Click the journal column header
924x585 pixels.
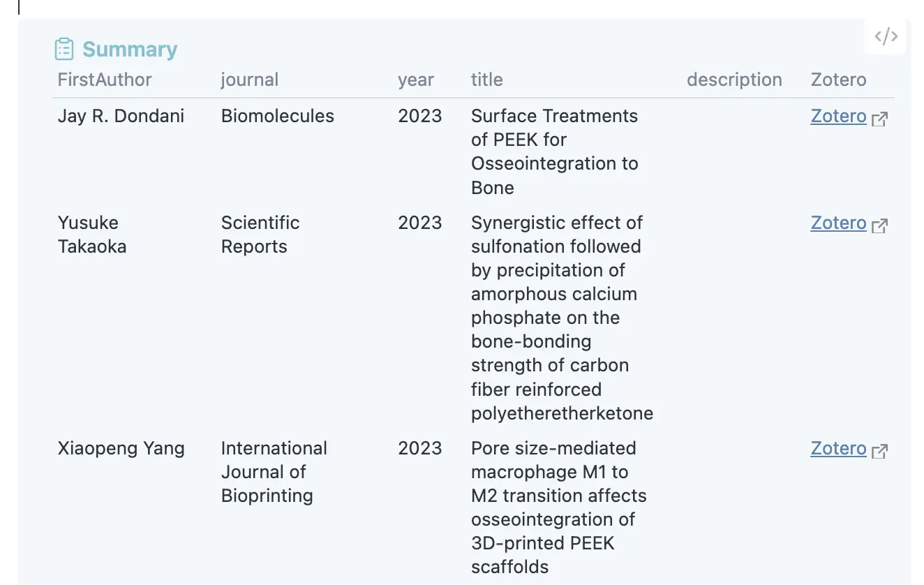tap(250, 80)
